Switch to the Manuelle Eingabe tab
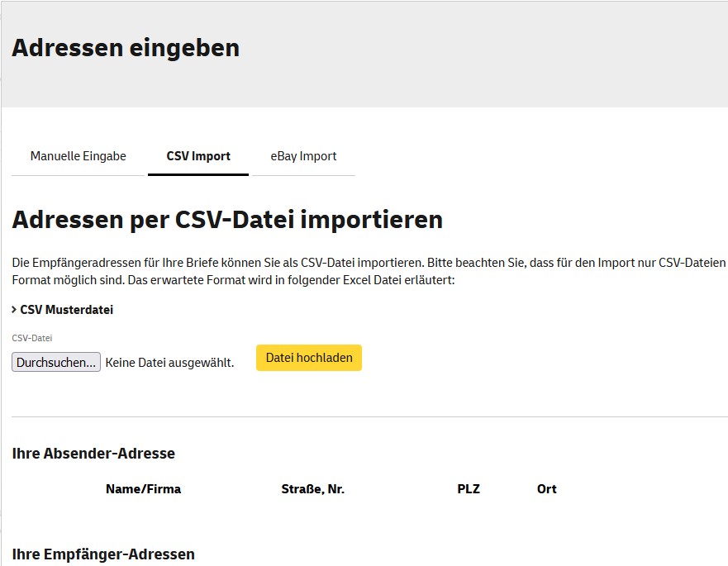The height and width of the screenshot is (566, 728). tap(78, 156)
